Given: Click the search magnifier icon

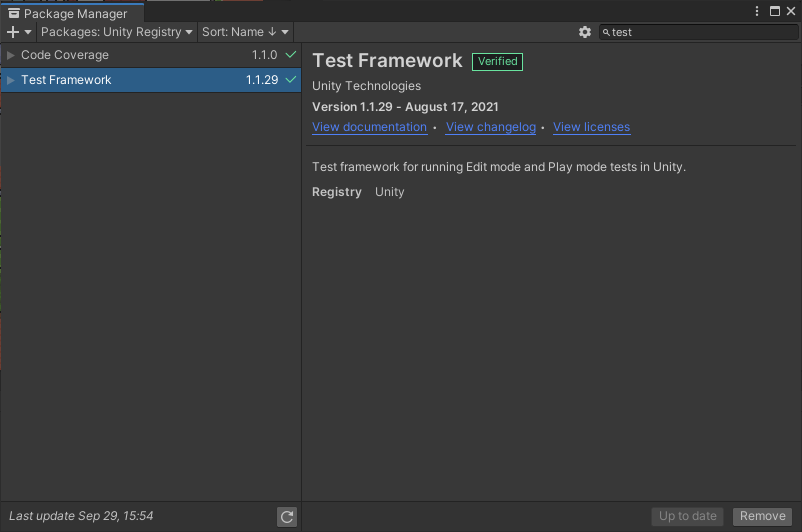Looking at the screenshot, I should click(606, 32).
